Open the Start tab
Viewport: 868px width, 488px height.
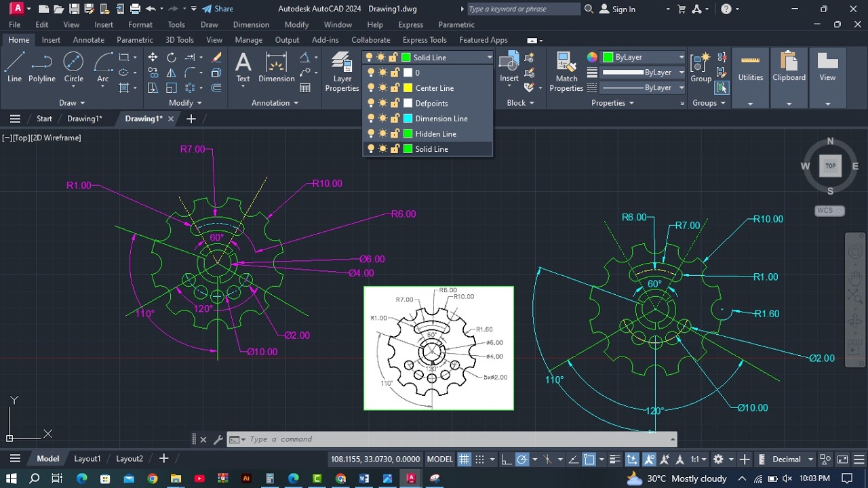coord(44,119)
